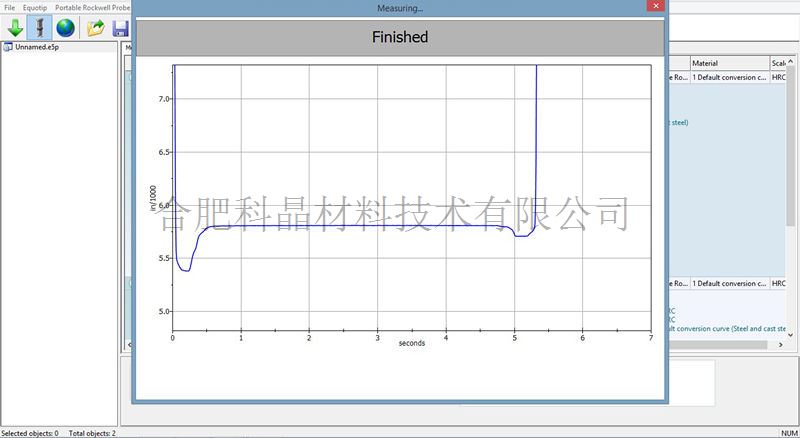Select Unnamed.e5p in the file tree

tap(38, 47)
